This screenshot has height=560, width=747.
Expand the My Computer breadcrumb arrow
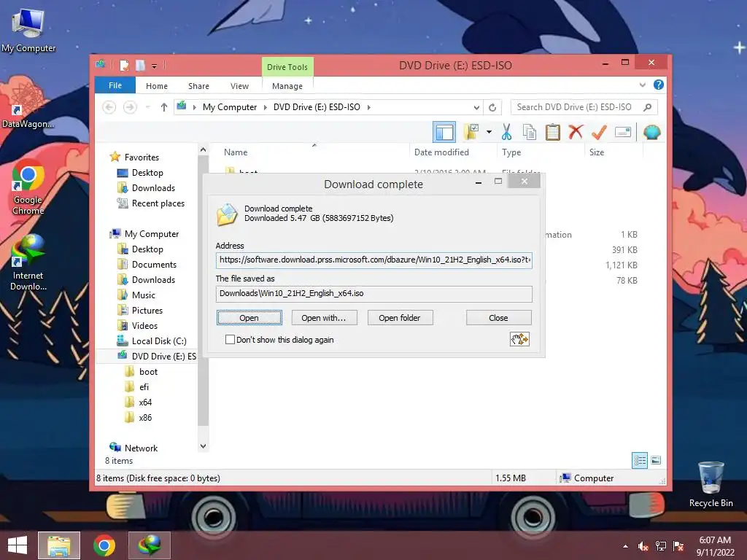click(266, 107)
